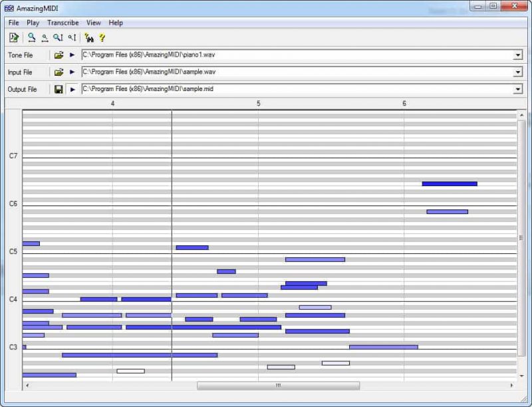Select the horizontal Zoom In tool
The height and width of the screenshot is (407, 532).
(31, 38)
